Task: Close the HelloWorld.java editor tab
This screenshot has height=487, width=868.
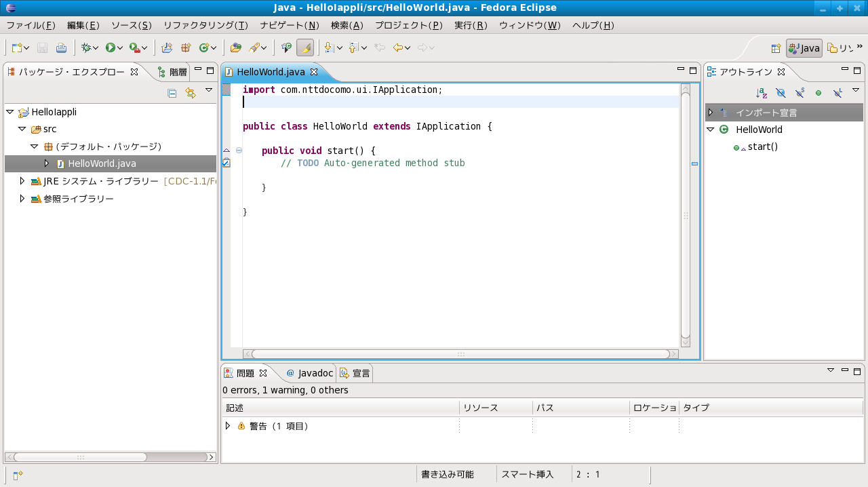Action: [x=314, y=71]
